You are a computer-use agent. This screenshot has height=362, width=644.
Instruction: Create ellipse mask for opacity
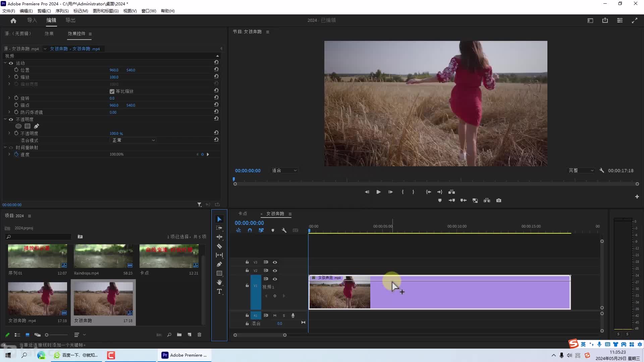tap(18, 126)
